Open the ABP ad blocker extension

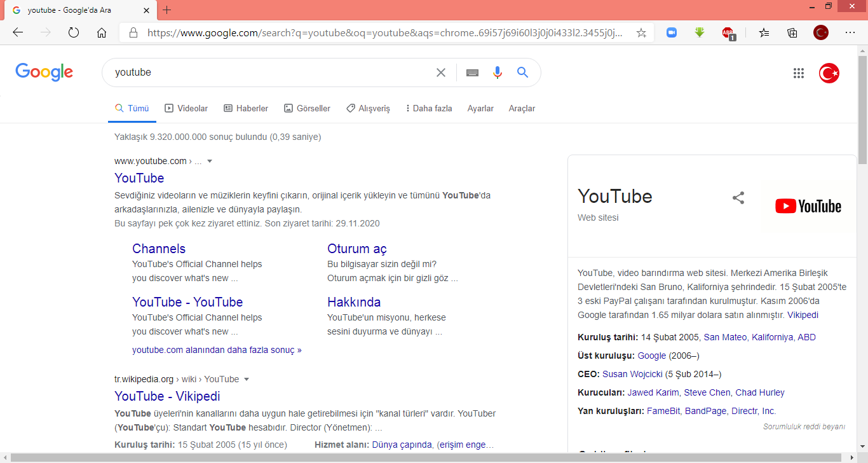[728, 33]
